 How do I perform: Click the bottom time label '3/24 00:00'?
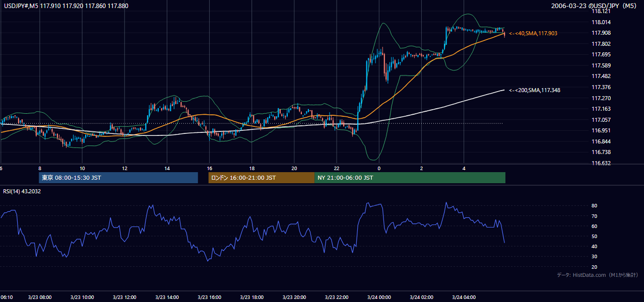379,297
